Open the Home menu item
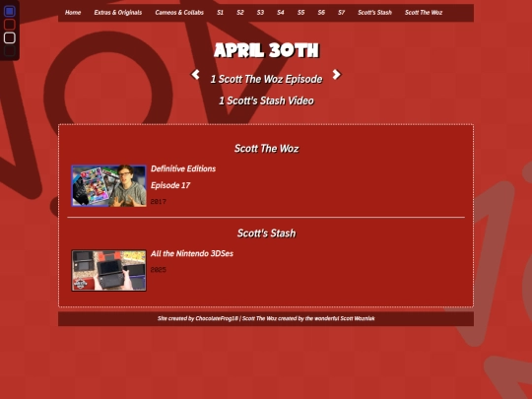The width and height of the screenshot is (532, 399). (x=73, y=13)
